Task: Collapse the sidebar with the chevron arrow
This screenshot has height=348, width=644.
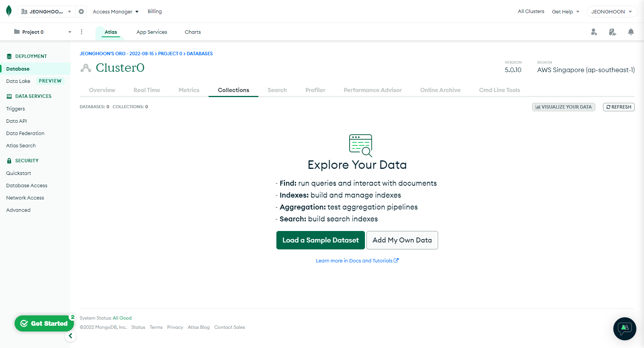Action: 70,336
